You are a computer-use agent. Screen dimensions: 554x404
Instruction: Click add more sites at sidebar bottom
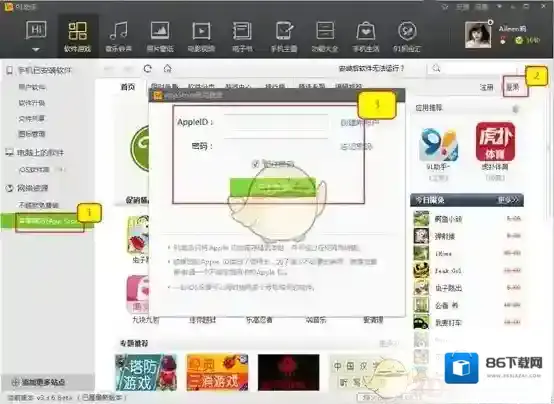coord(43,382)
